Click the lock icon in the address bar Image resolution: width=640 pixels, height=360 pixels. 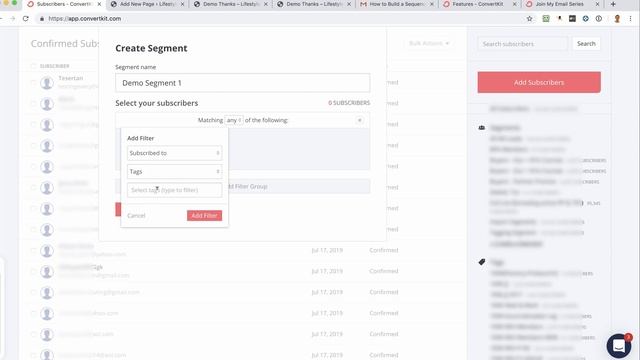click(42, 19)
